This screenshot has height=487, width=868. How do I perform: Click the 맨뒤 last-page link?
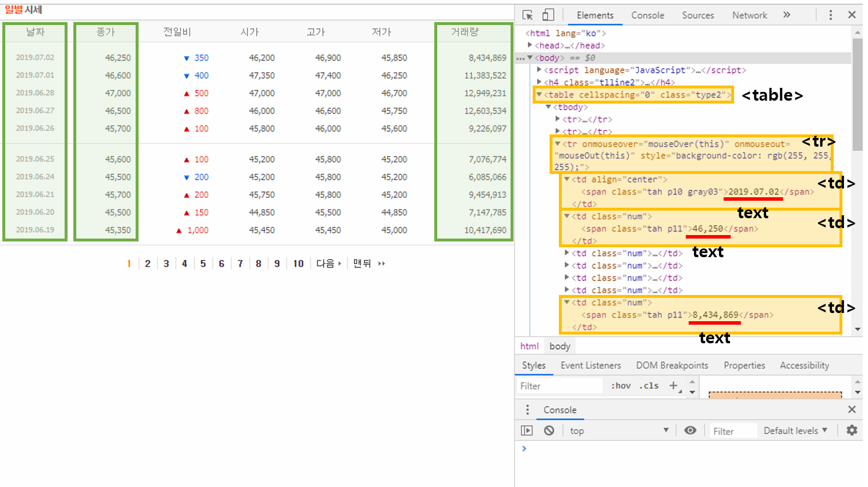(369, 264)
